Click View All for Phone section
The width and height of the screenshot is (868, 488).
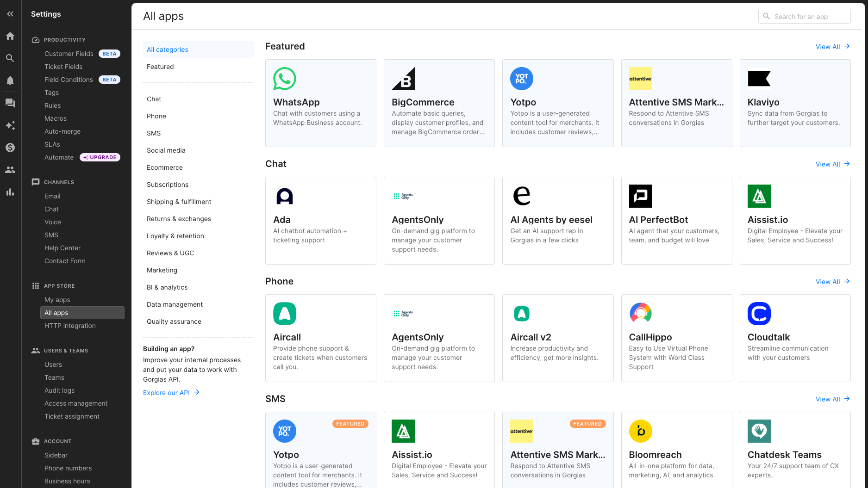coord(832,282)
